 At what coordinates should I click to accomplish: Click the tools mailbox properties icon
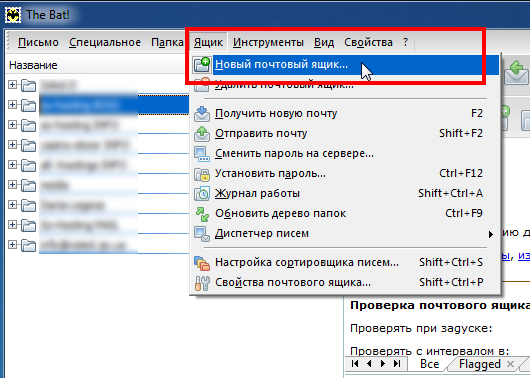click(202, 283)
